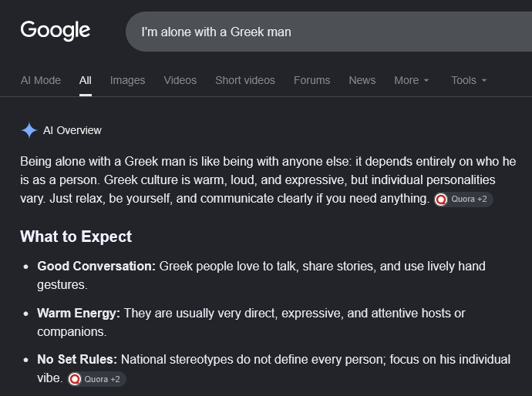Open the Tools dropdown arrow
The image size is (532, 396).
tap(484, 80)
